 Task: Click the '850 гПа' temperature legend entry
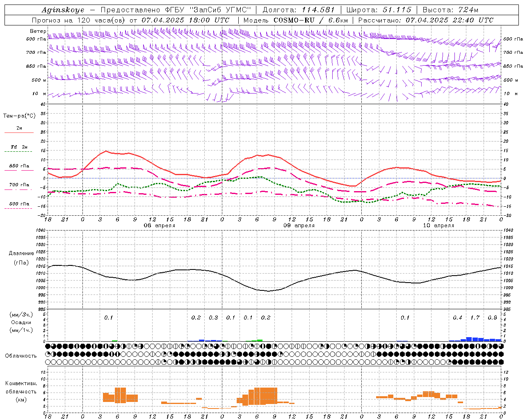(19, 166)
